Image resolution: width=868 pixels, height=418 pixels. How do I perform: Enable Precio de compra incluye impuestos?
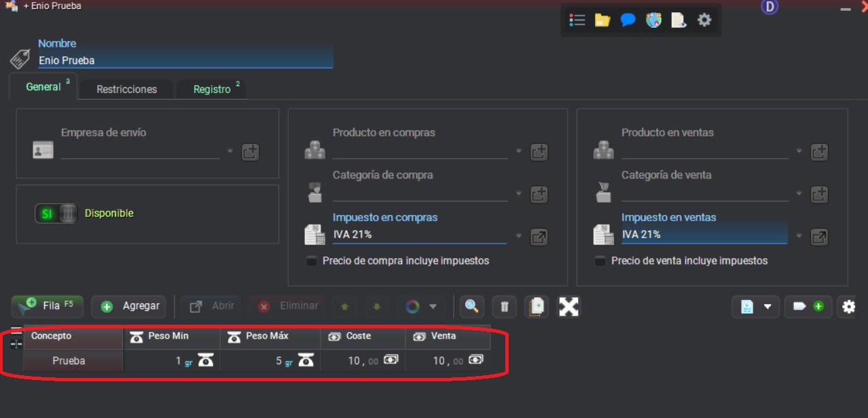pyautogui.click(x=311, y=261)
